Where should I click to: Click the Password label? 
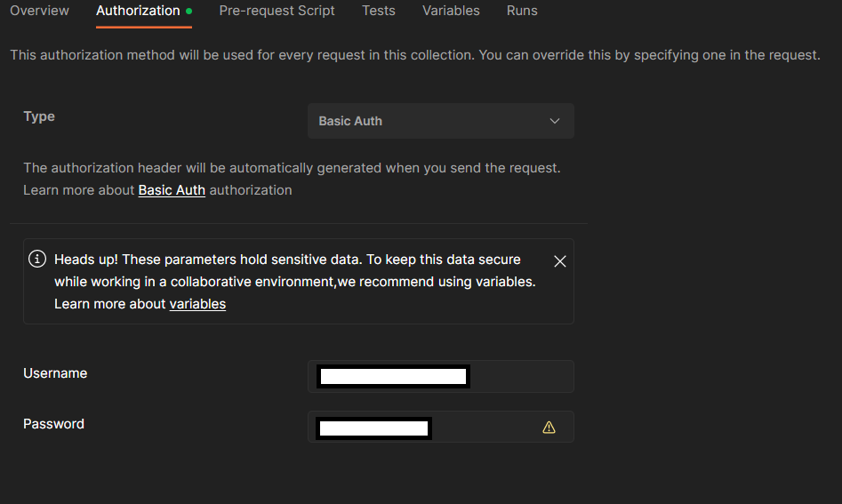53,424
